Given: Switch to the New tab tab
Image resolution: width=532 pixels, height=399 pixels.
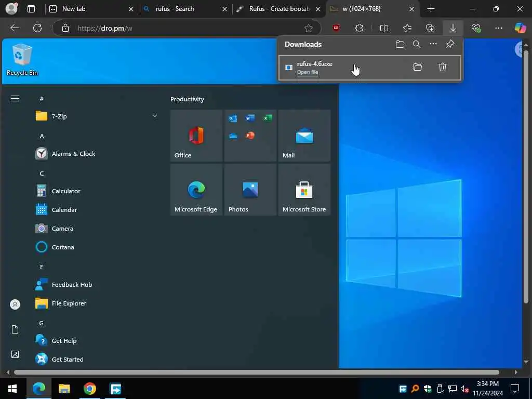Looking at the screenshot, I should (91, 9).
